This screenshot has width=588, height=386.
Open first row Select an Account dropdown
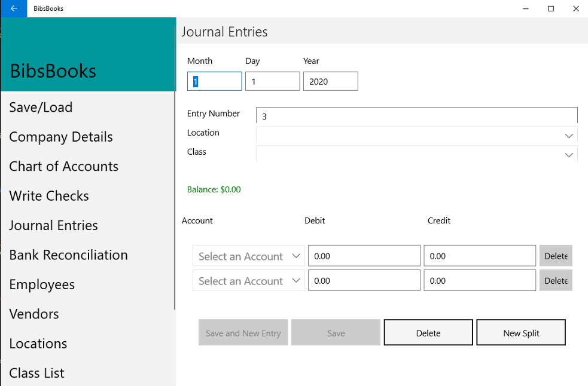(248, 256)
